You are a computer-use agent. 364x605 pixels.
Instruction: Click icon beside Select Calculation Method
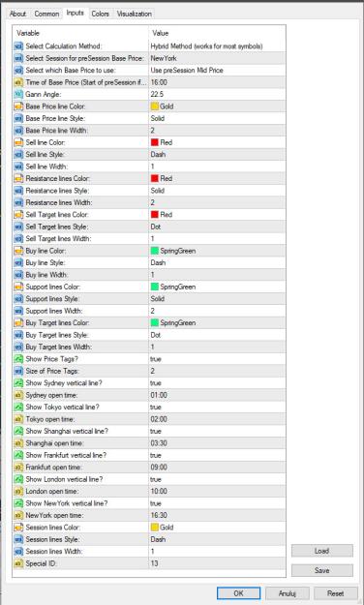tap(18, 46)
